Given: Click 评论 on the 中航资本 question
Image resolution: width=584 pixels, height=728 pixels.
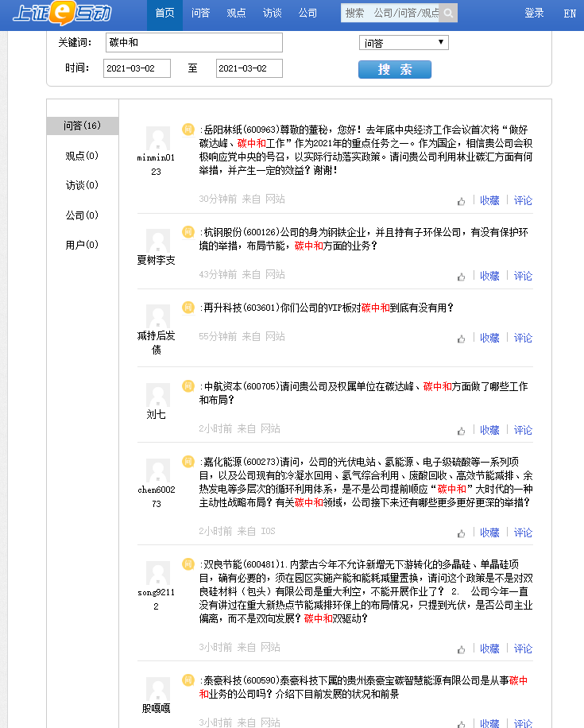Looking at the screenshot, I should tap(523, 431).
